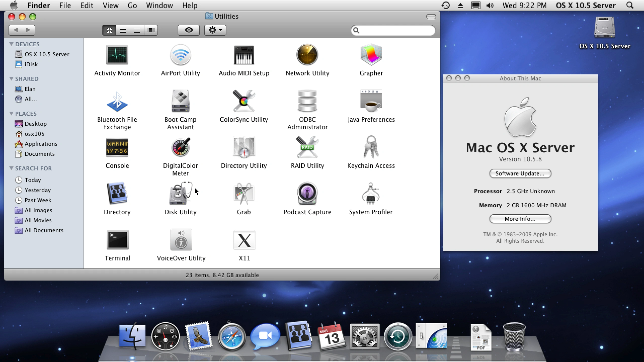Open the Action gear menu
This screenshot has width=644, height=362.
click(215, 30)
